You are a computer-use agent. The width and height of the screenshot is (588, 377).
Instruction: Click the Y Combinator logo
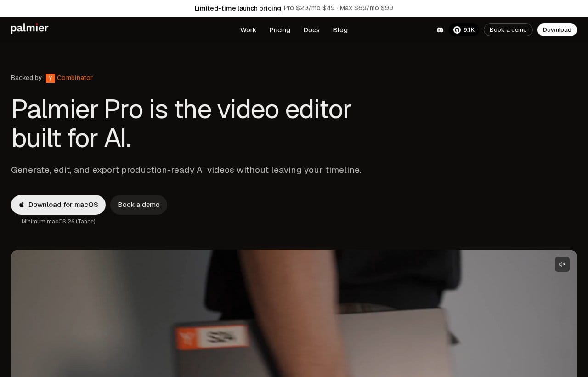point(51,78)
